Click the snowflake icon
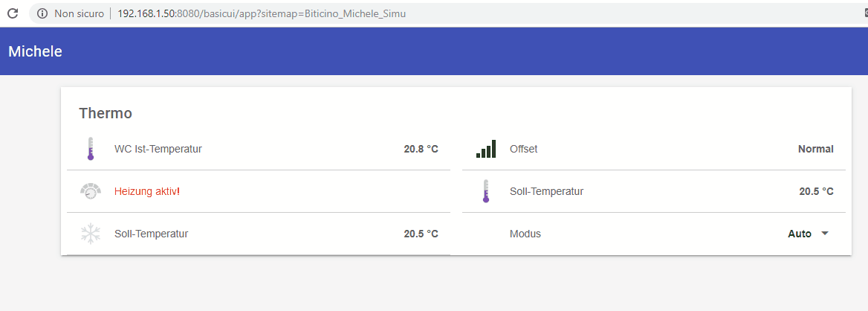Viewport: 868px width, 311px height. 91,234
